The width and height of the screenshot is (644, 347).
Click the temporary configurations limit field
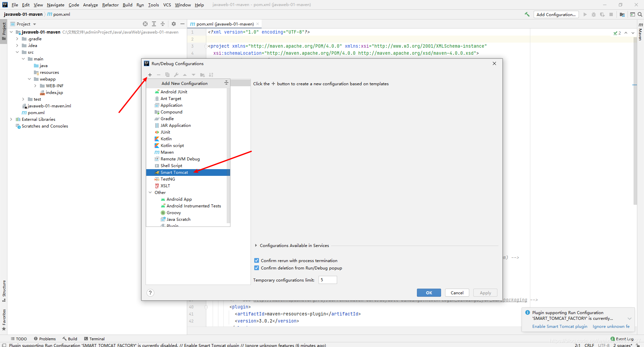coord(328,280)
